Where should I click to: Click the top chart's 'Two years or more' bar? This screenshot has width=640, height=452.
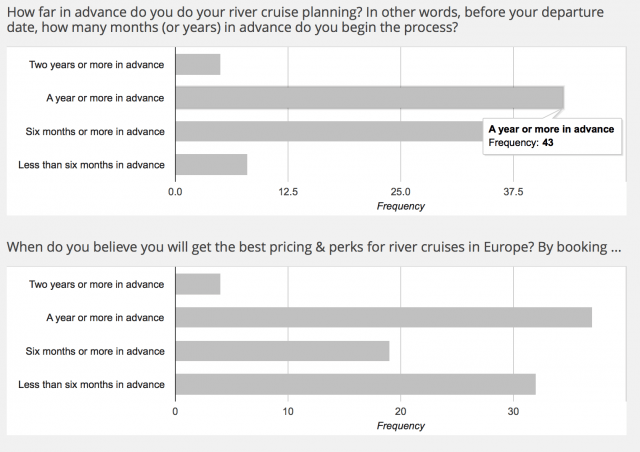[198, 65]
